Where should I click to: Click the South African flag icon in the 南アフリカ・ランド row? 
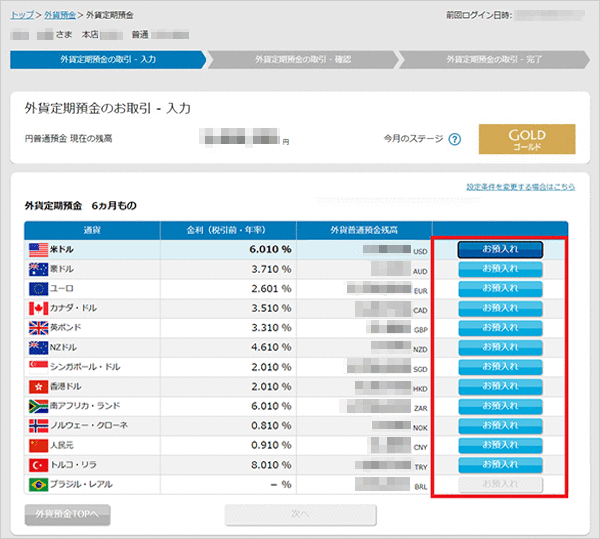click(x=38, y=406)
